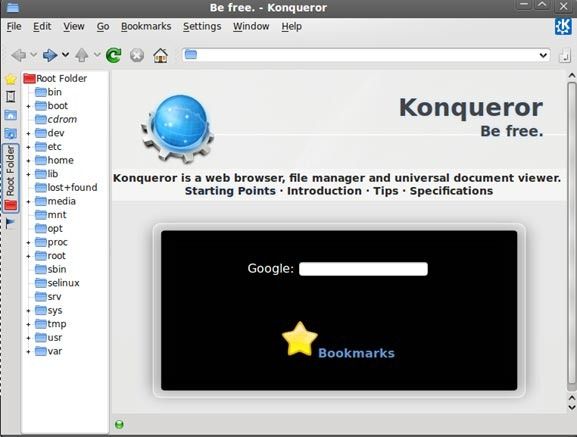Open the Tips link

click(x=386, y=191)
